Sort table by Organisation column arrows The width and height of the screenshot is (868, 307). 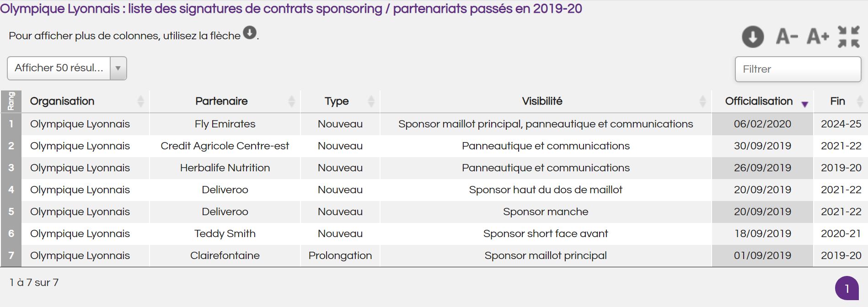140,101
